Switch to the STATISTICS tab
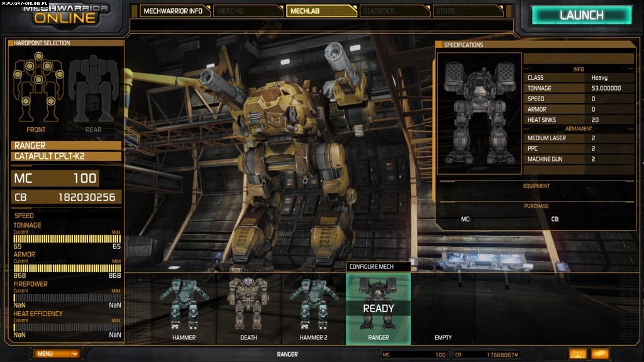The width and height of the screenshot is (644, 362). click(x=395, y=11)
